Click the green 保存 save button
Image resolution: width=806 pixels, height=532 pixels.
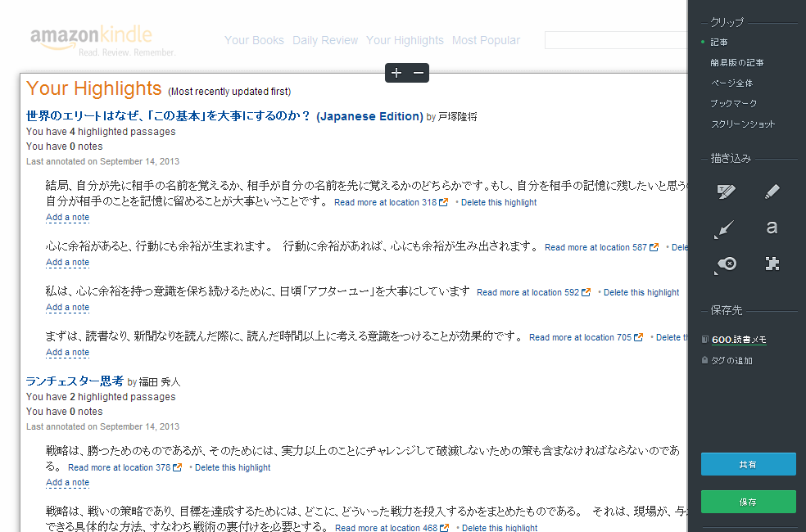click(x=749, y=502)
